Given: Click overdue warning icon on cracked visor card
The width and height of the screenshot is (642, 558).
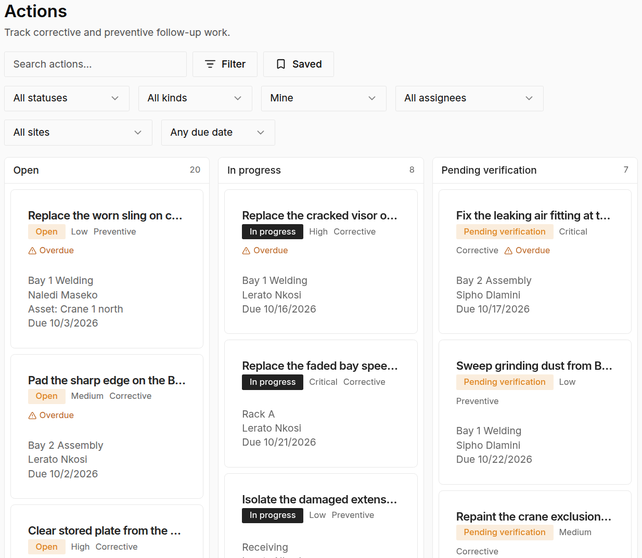Looking at the screenshot, I should [x=246, y=251].
